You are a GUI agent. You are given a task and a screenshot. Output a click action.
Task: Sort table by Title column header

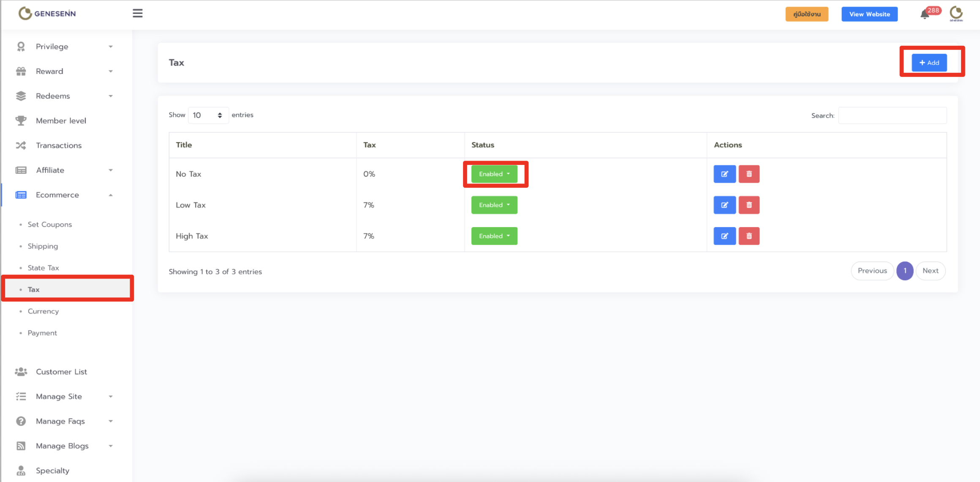(x=184, y=145)
